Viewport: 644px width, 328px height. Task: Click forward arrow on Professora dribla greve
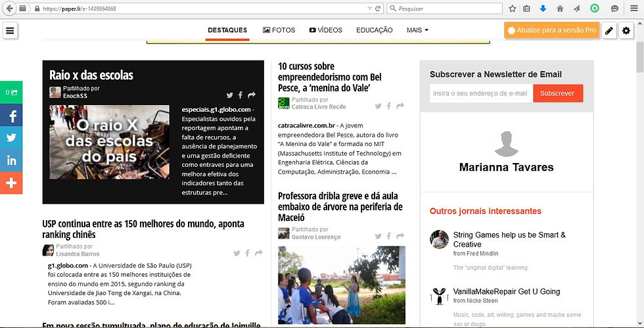pos(400,236)
